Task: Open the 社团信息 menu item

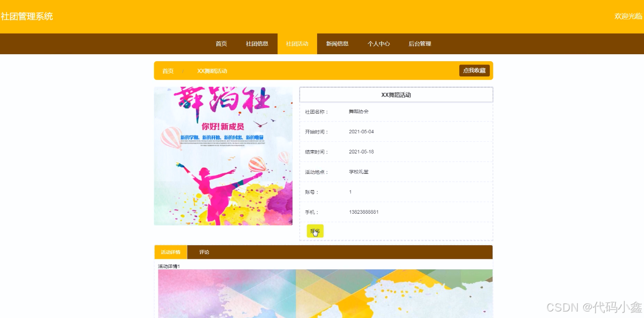Action: pos(257,44)
